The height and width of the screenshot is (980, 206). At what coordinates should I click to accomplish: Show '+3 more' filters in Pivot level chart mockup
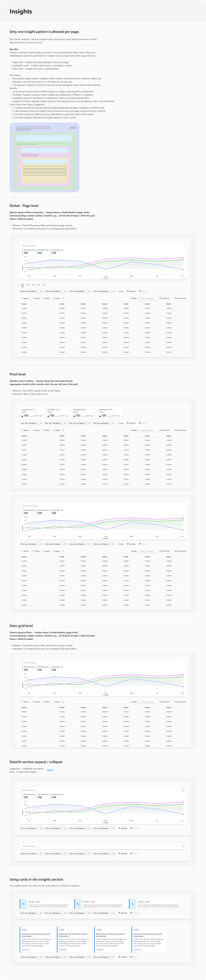click(121, 544)
